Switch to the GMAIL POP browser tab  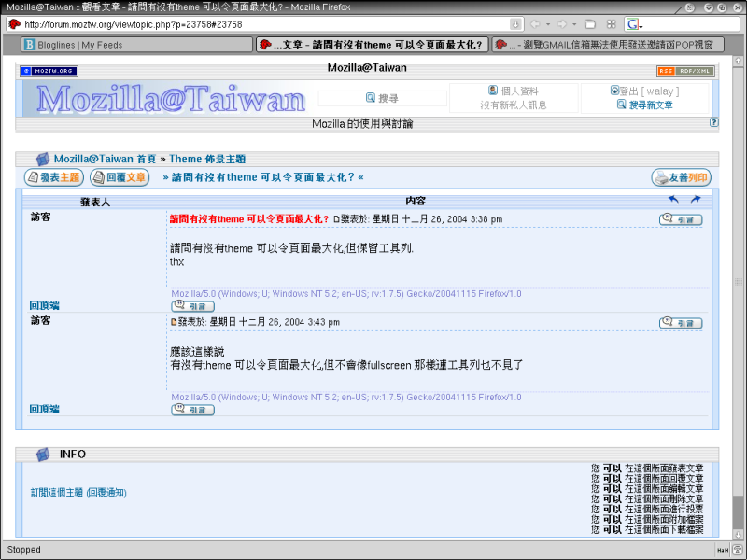(607, 44)
